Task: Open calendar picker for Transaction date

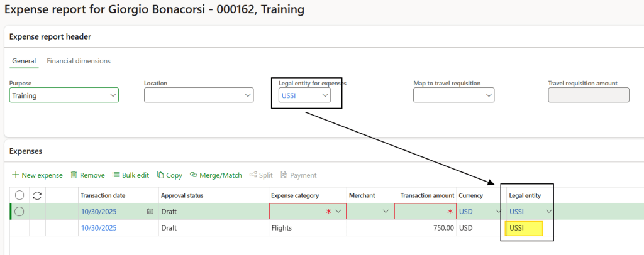Action: tap(150, 212)
